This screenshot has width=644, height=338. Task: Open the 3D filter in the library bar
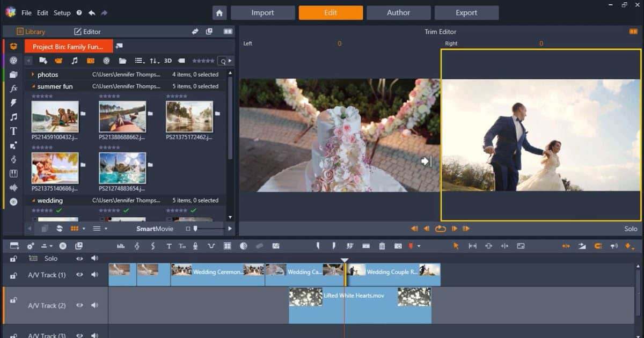point(167,61)
